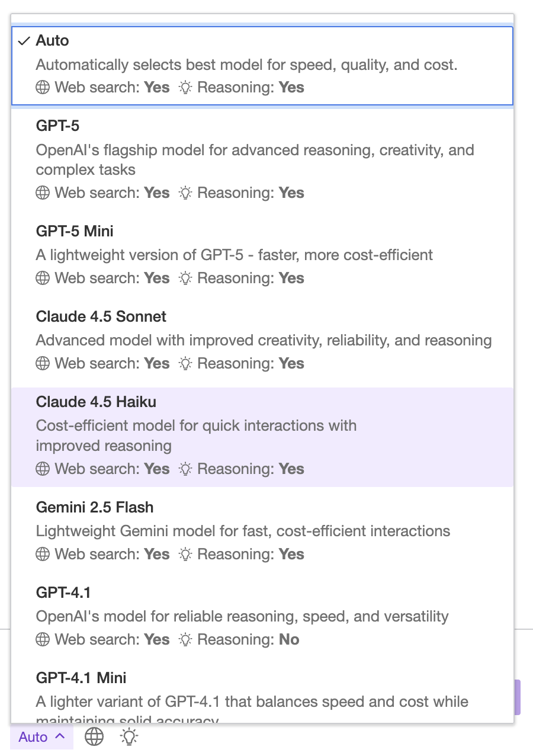Click the globe icon next to GPT-5's web search label
The image size is (533, 756).
coord(42,193)
